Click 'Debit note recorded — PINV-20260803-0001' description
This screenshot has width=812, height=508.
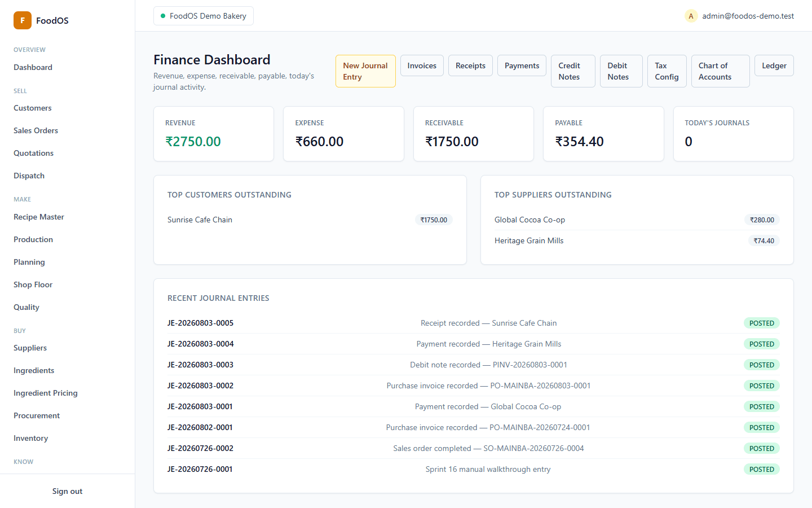[488, 365]
